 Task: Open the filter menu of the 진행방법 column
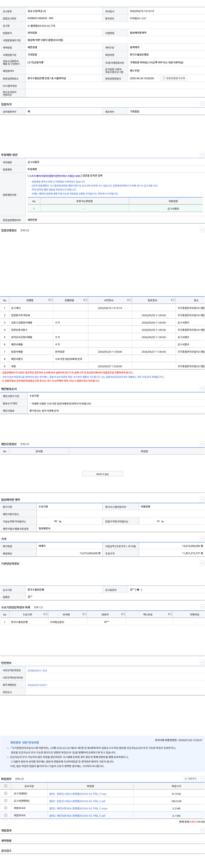pos(86,300)
